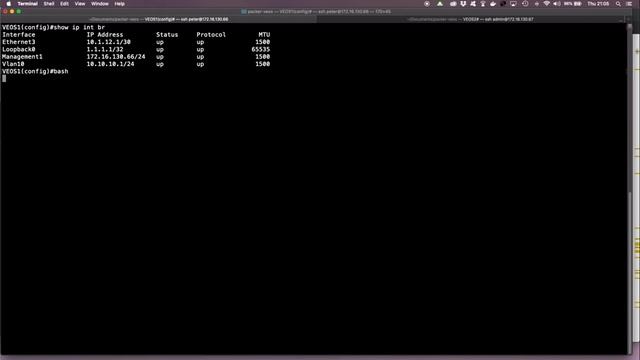Open the View menu
Screen dimensions: 640x360
[x=80, y=4]
